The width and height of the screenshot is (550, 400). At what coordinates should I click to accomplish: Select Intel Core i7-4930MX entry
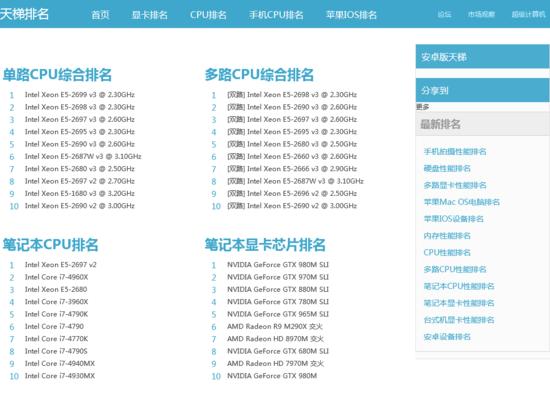pyautogui.click(x=60, y=376)
